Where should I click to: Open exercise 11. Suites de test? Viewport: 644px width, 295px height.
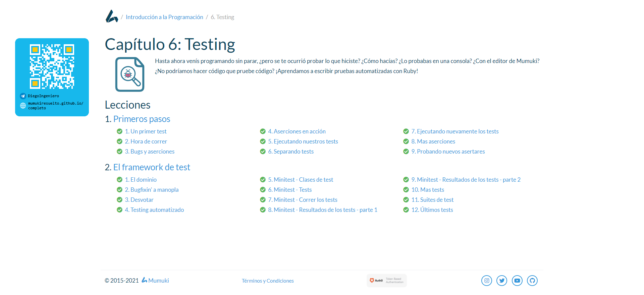(432, 200)
